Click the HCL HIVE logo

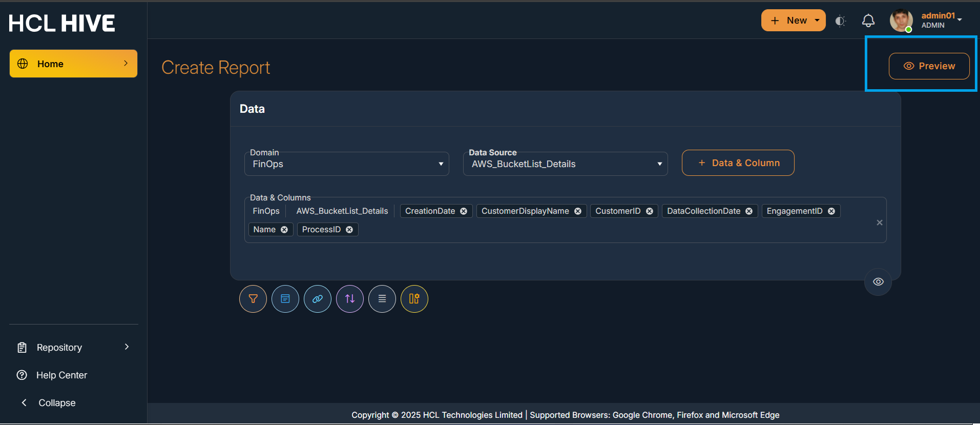click(x=62, y=23)
